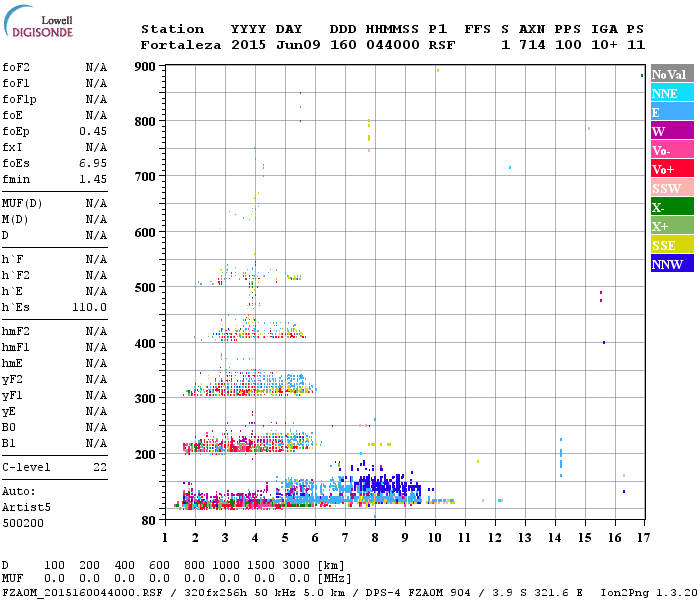Viewport: 700px width, 600px height.
Task: Click the Lowell Digisonde logo
Action: click(39, 22)
